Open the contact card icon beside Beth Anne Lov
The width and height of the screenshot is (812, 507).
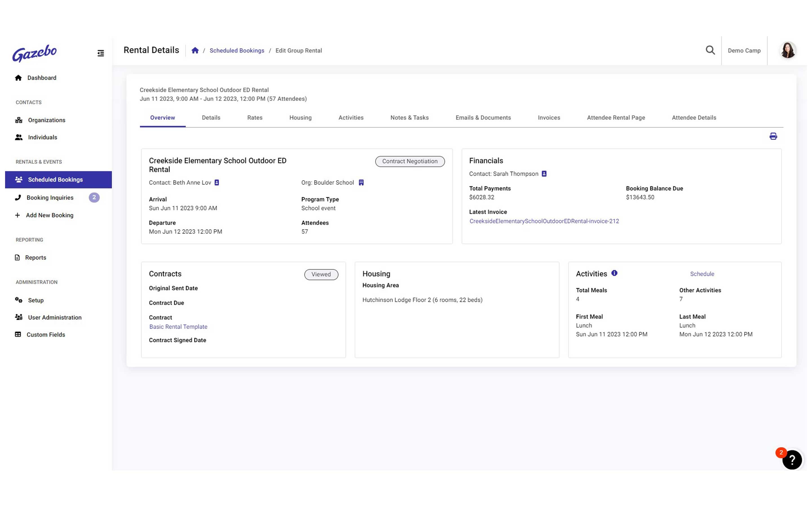click(217, 183)
